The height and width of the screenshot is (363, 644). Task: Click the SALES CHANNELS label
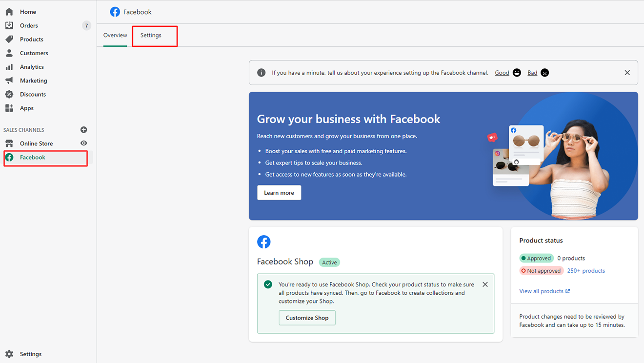coord(24,130)
